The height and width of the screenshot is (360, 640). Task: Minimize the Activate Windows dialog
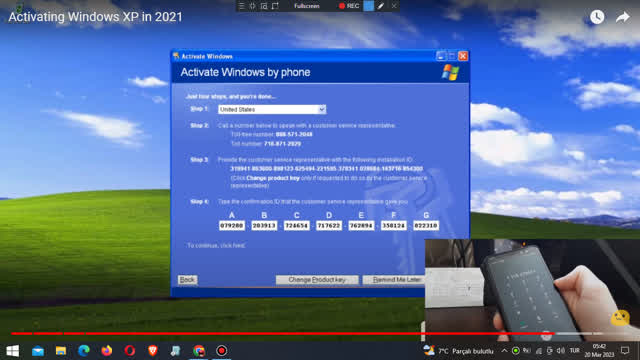tap(440, 56)
